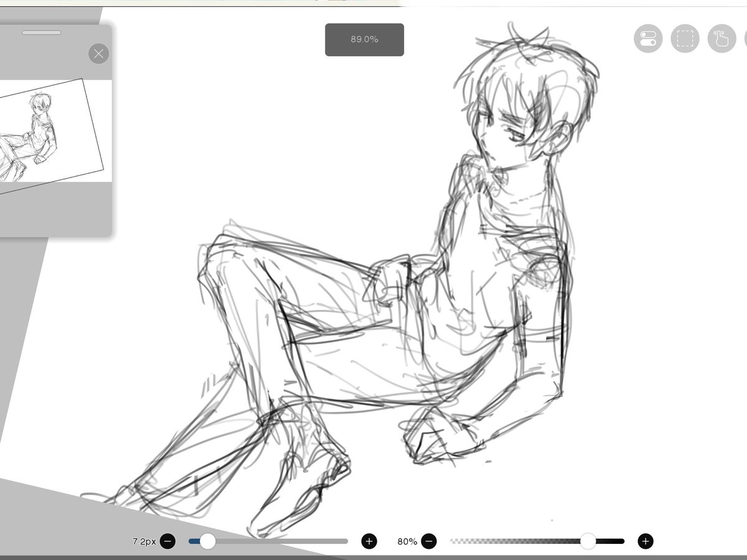
Task: Tap the finger touch mode icon
Action: click(x=722, y=39)
